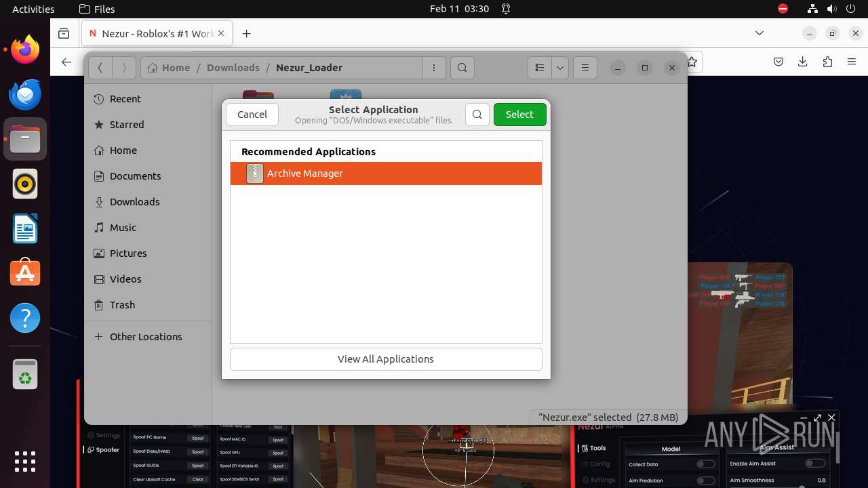Click the Archive Manager app icon
The height and width of the screenshot is (488, 868).
point(255,174)
